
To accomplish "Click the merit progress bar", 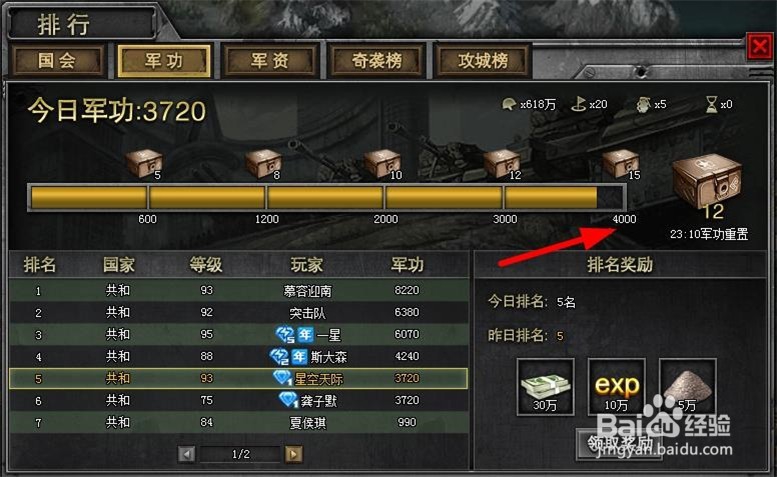I will [x=327, y=198].
